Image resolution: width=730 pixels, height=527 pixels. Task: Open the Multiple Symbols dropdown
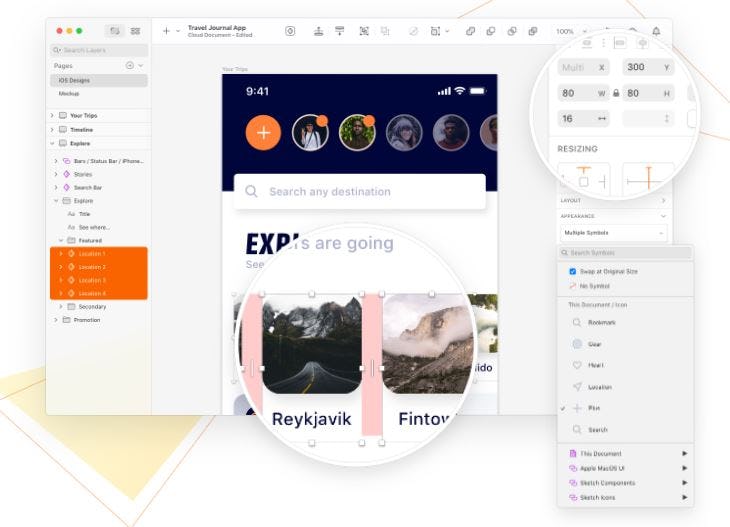click(612, 232)
